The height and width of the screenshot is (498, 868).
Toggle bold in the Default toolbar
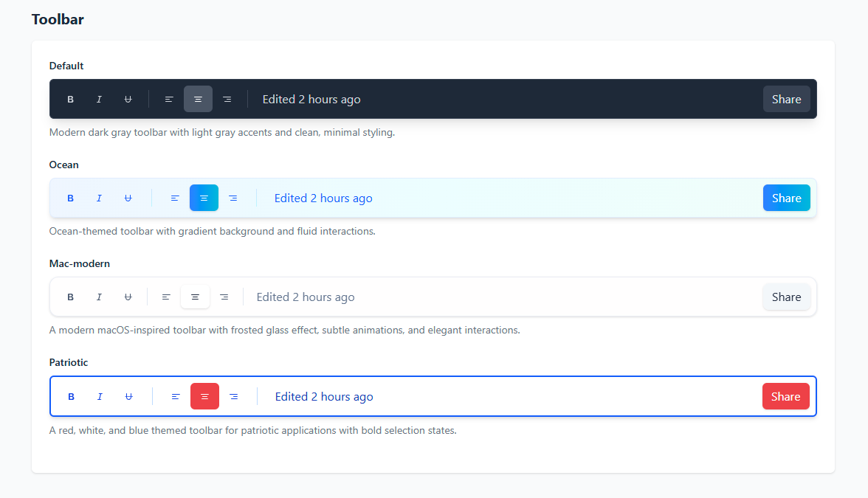70,99
